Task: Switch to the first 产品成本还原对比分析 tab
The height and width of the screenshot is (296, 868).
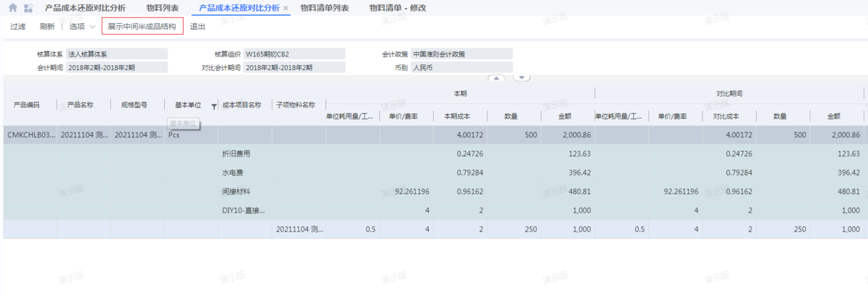Action: pyautogui.click(x=85, y=8)
